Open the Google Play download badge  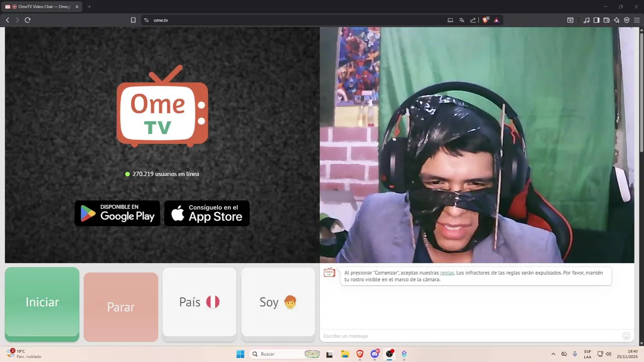(117, 213)
